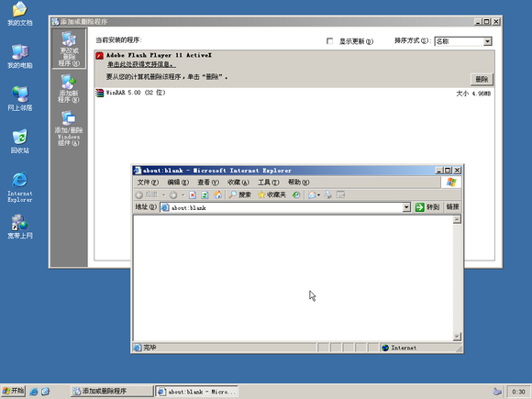Open Tools (工具) menu in IE
The width and height of the screenshot is (532, 399).
click(269, 183)
